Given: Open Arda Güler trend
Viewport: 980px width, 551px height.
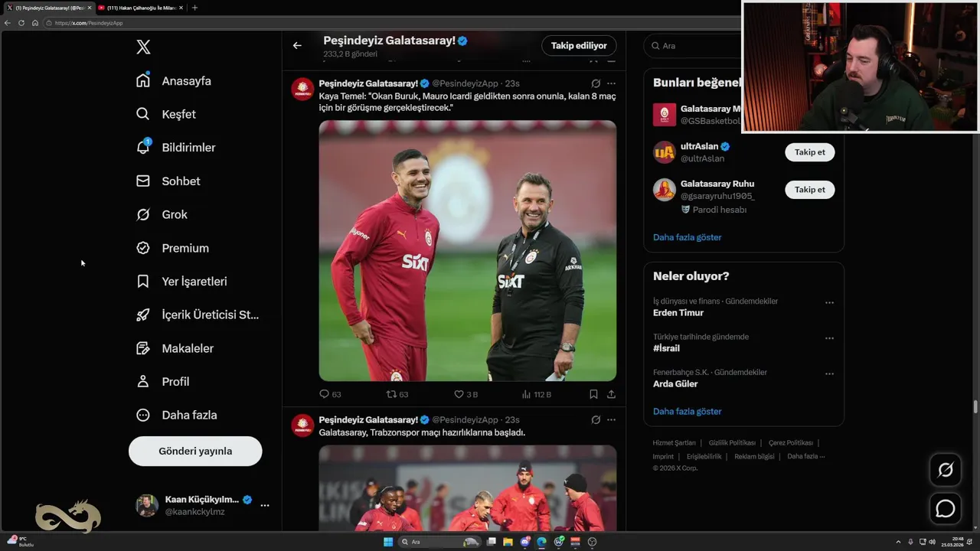Looking at the screenshot, I should [675, 384].
